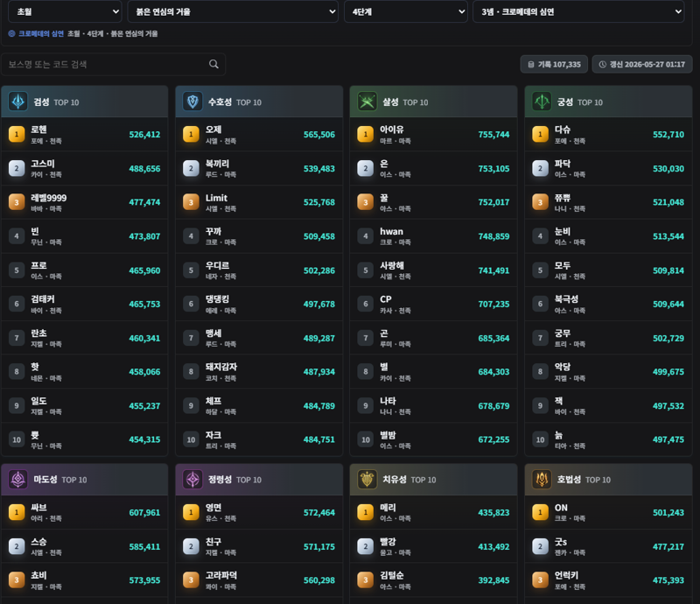Click the score 565,506

click(x=319, y=135)
